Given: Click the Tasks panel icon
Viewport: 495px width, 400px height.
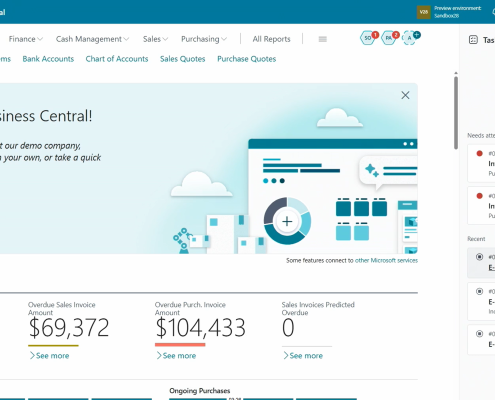Looking at the screenshot, I should pos(473,40).
